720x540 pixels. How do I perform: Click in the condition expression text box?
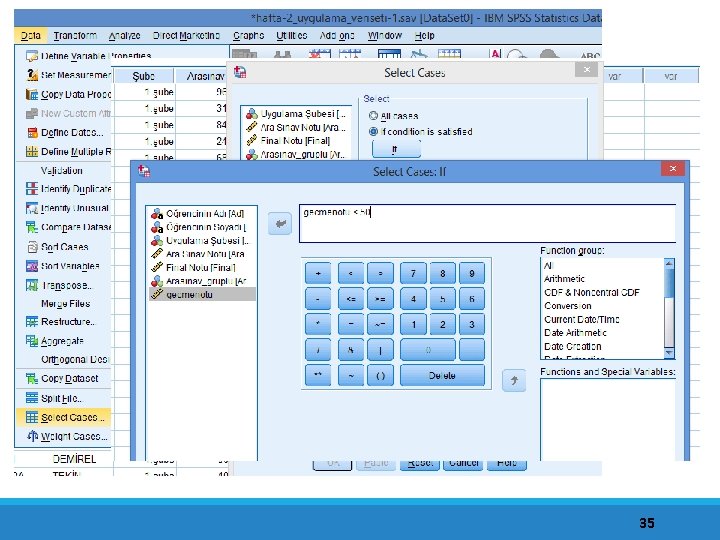click(487, 224)
